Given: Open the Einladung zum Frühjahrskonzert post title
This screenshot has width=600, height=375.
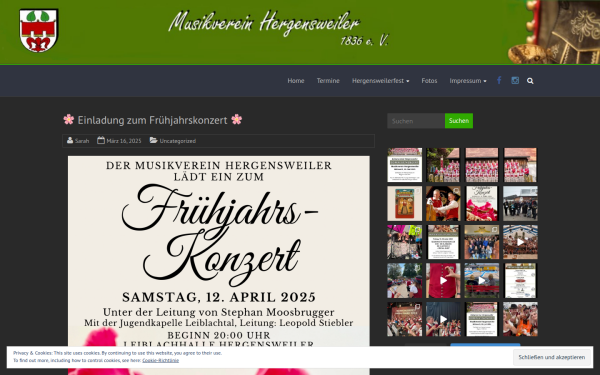Looking at the screenshot, I should 152,120.
